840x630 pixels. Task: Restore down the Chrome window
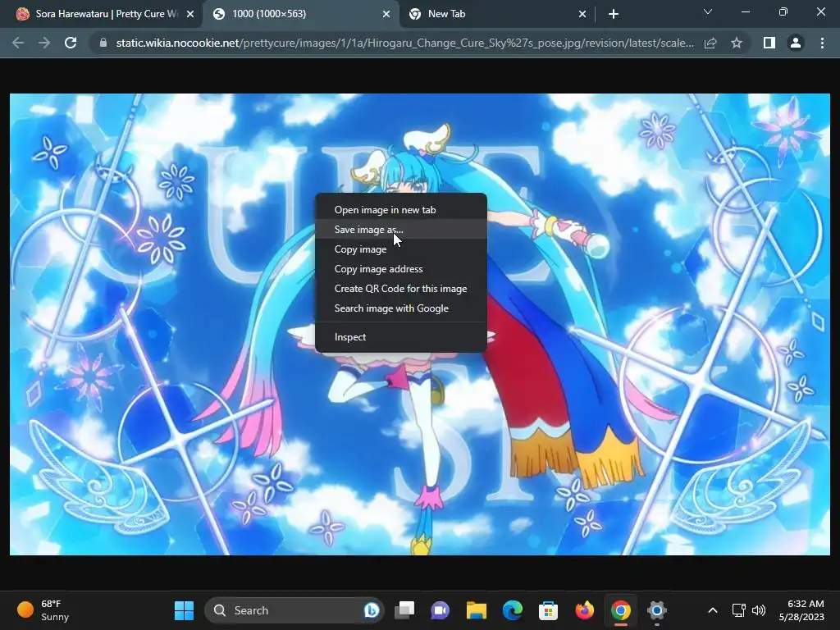783,11
